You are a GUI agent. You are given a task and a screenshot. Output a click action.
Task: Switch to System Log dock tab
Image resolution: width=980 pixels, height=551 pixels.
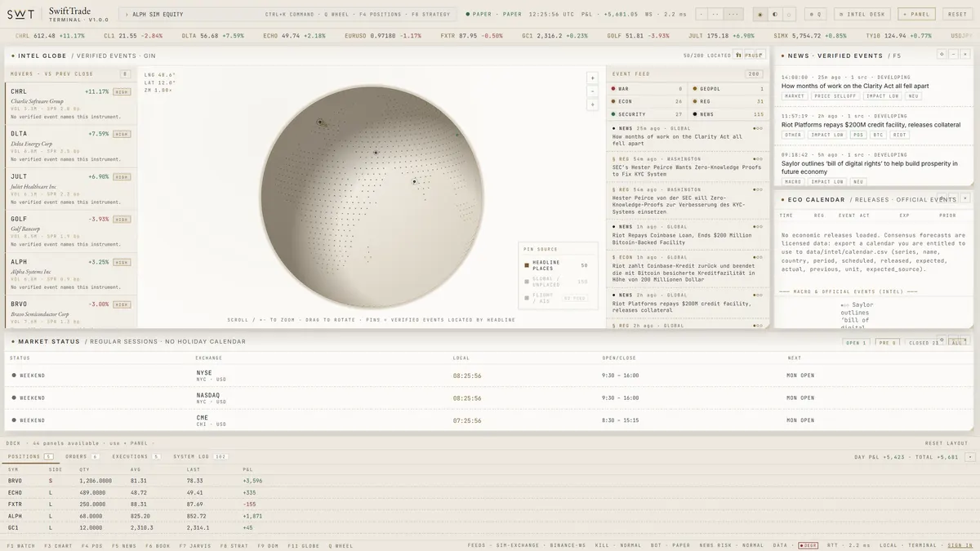[x=201, y=456]
